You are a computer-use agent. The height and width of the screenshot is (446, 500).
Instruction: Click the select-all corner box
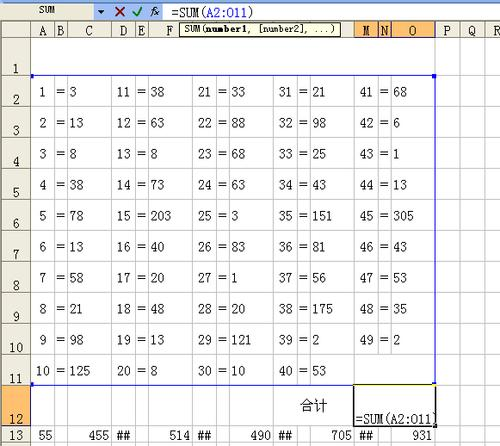16,30
